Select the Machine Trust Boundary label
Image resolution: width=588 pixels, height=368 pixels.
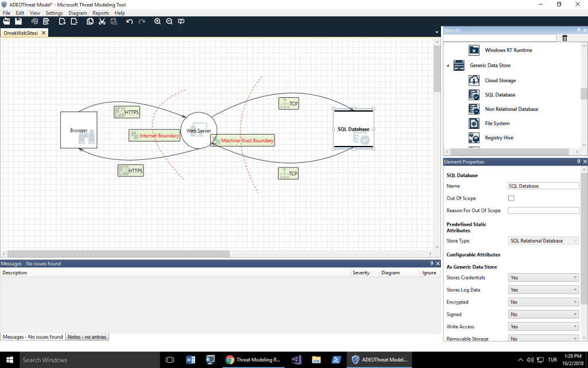242,140
